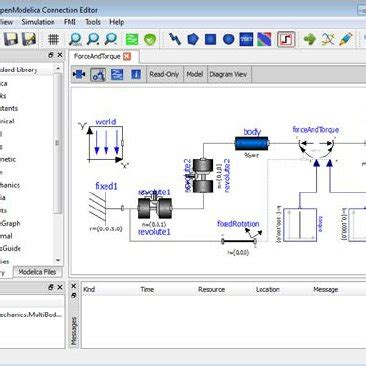Screen dimensions: 366x366
Task: Select the Bitmap image tool
Action: click(264, 40)
